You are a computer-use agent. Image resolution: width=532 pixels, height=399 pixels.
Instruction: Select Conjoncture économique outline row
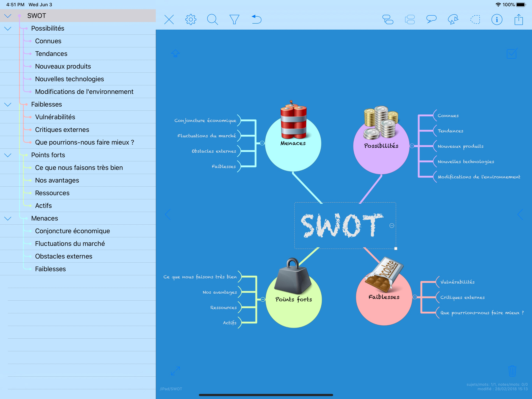tap(72, 231)
